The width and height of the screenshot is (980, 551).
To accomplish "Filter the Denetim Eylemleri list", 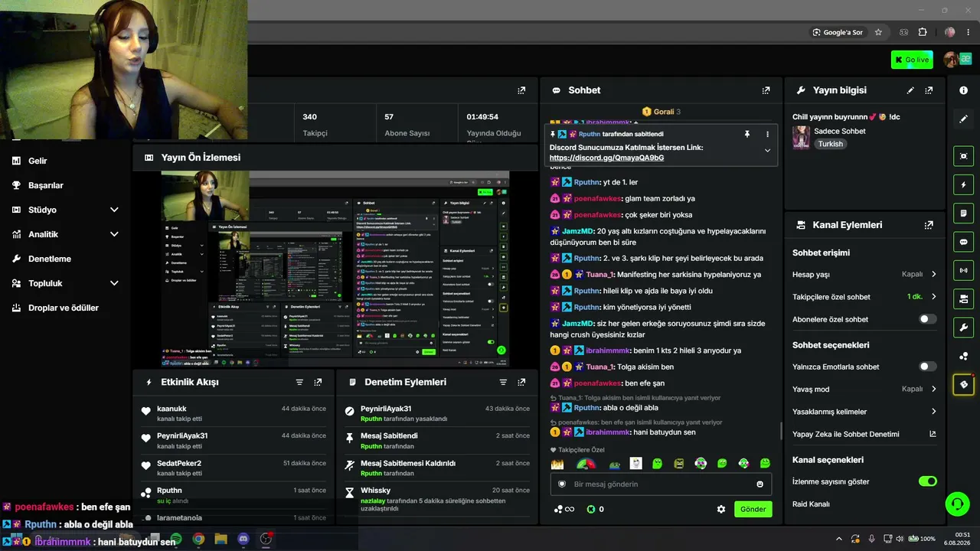I will coord(503,382).
